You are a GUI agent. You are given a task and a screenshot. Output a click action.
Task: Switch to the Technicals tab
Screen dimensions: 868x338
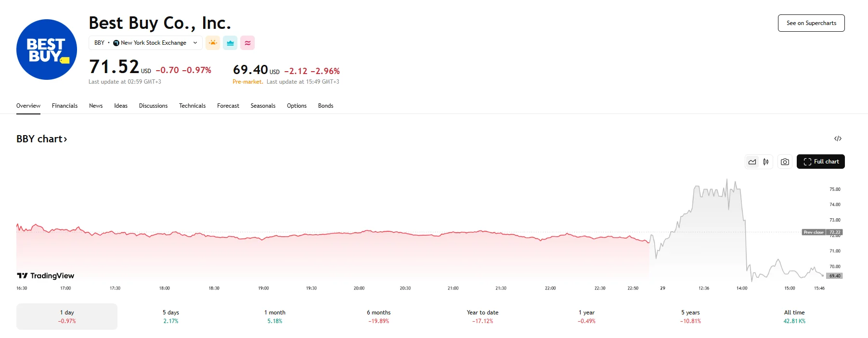click(x=192, y=106)
